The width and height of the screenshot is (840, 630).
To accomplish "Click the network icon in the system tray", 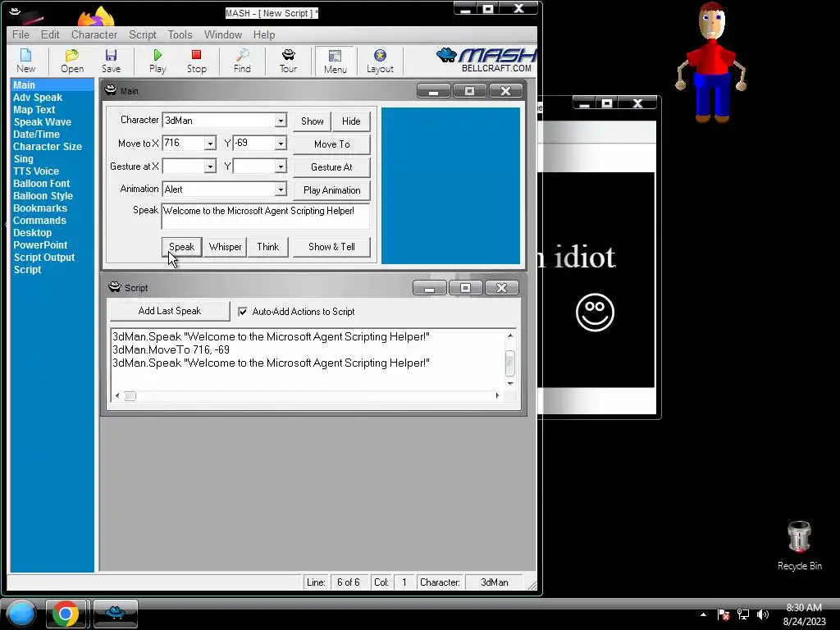I will click(743, 614).
